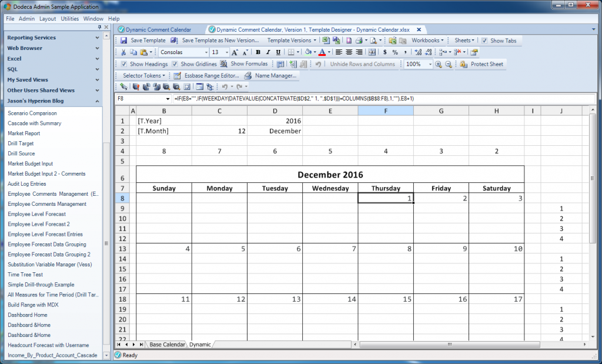The image size is (602, 364).
Task: Open the Selector Tokens dropdown
Action: [141, 75]
